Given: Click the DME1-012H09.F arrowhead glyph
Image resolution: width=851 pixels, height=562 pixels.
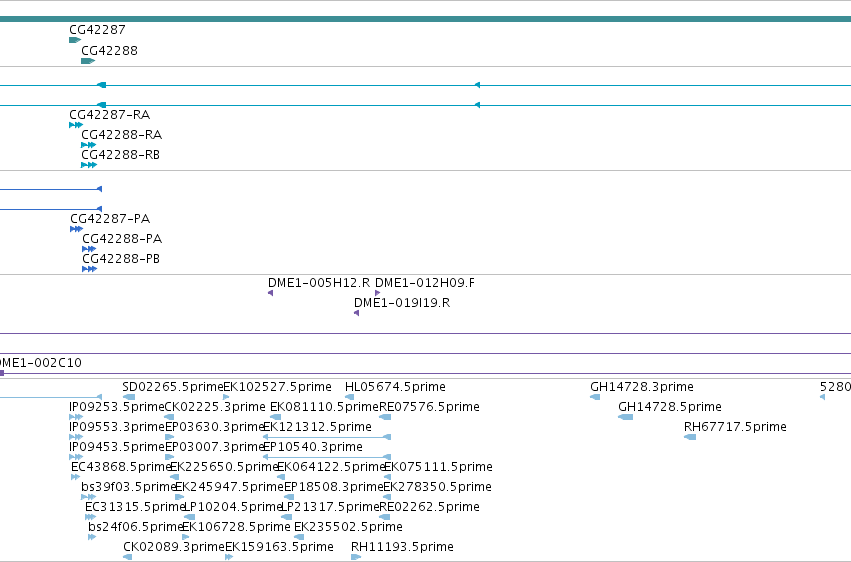Looking at the screenshot, I should (378, 293).
